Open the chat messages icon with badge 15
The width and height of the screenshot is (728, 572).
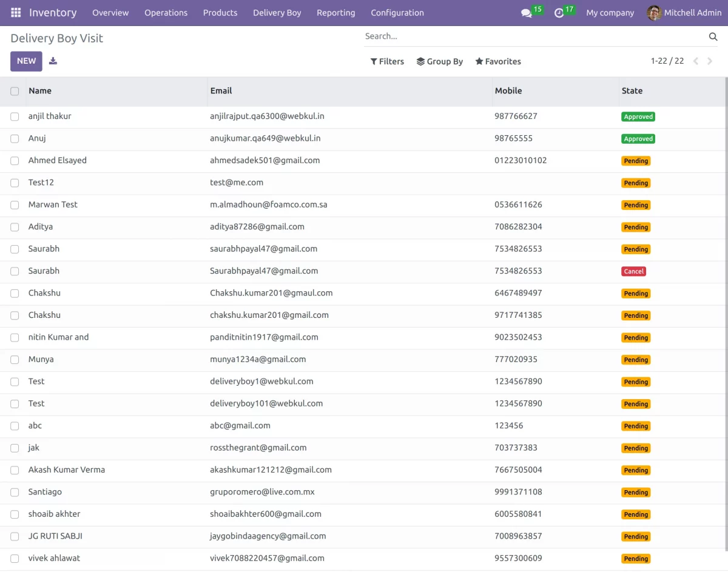[526, 13]
